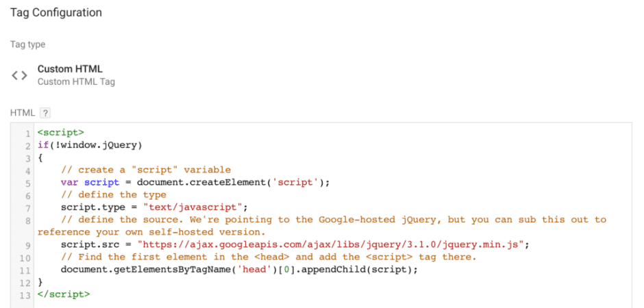Click line number 1 in the gutter
The height and width of the screenshot is (308, 644).
click(x=27, y=133)
